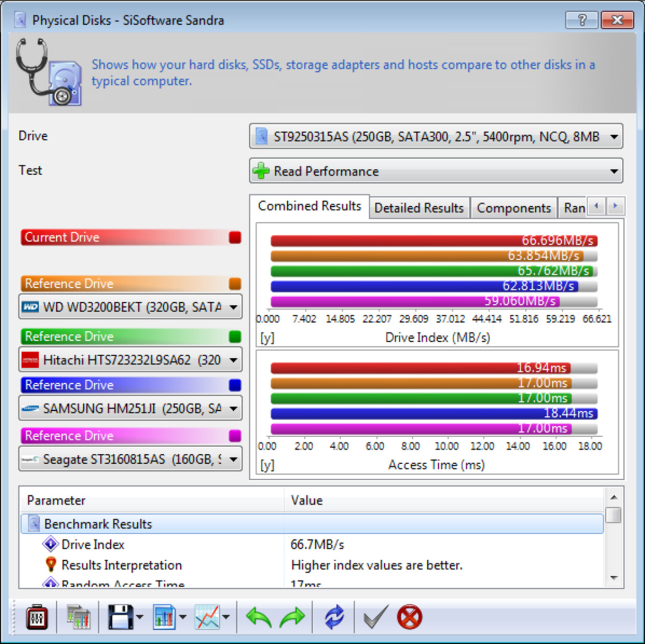Screen dimensions: 645x644
Task: Open the WD WD3200BEKT reference drive dropdown
Action: pos(131,307)
